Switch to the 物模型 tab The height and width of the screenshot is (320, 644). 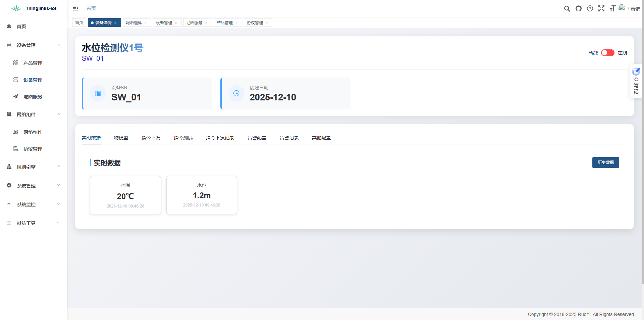click(x=121, y=138)
